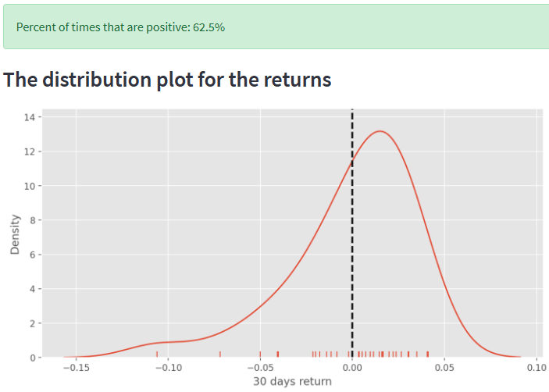Screen dimensions: 549x392
Task: Click the 0.00 x-axis tick label
Action: (352, 367)
